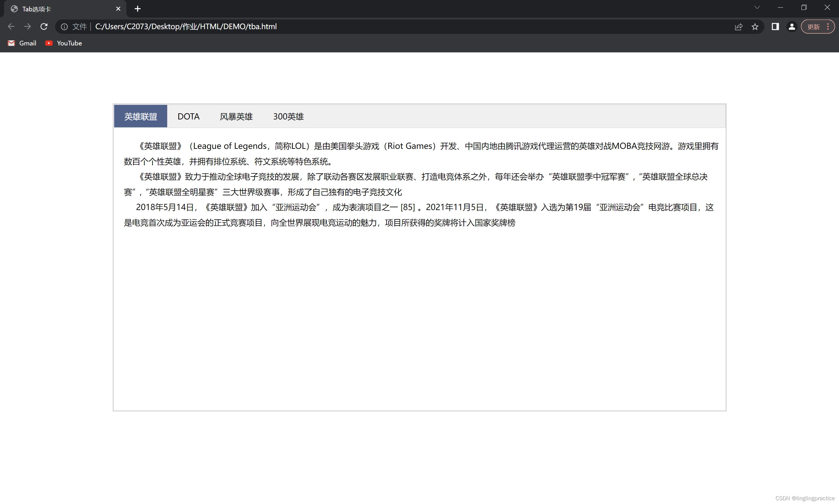The image size is (839, 504).
Task: Open a new tab with the plus icon
Action: pyautogui.click(x=138, y=9)
